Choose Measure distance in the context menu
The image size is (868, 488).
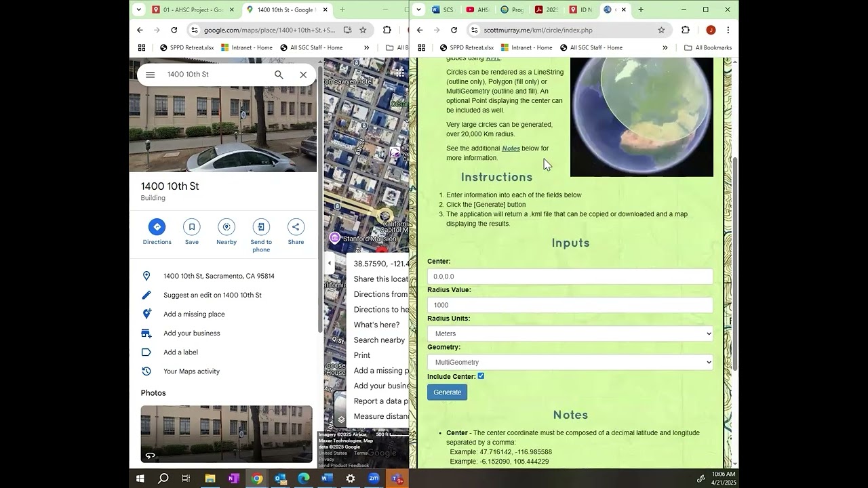(x=381, y=416)
